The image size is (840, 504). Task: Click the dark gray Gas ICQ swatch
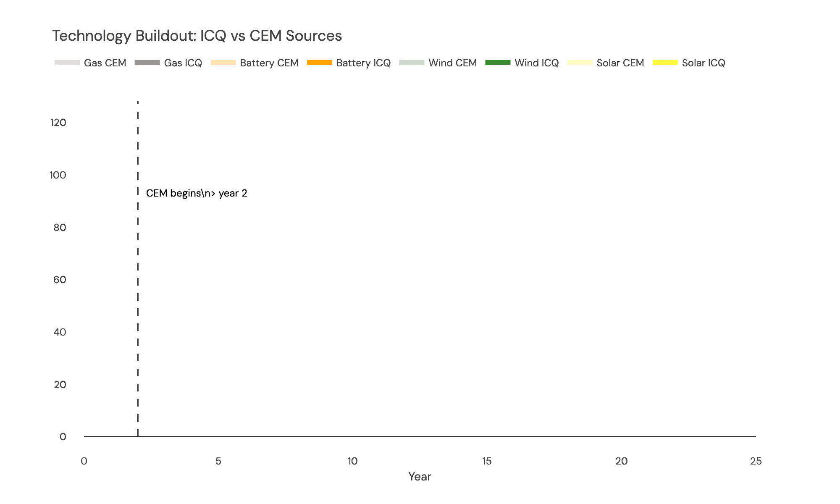point(147,63)
